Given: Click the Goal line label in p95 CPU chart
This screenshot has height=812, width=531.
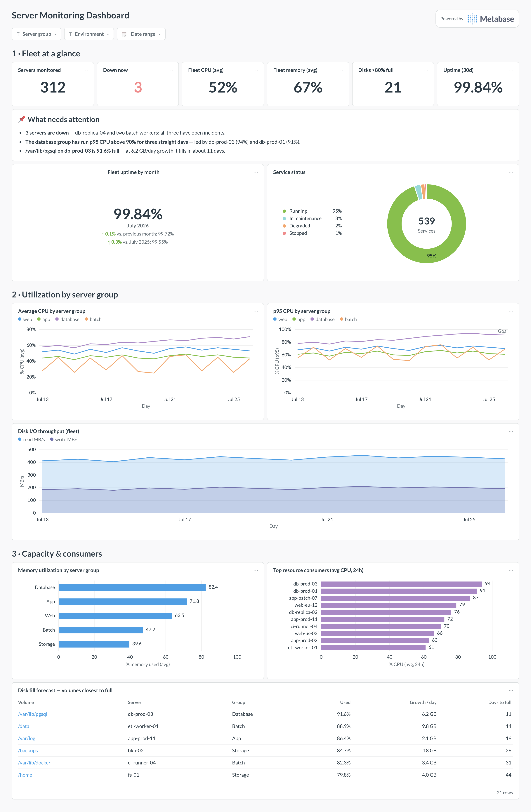Looking at the screenshot, I should pos(502,331).
